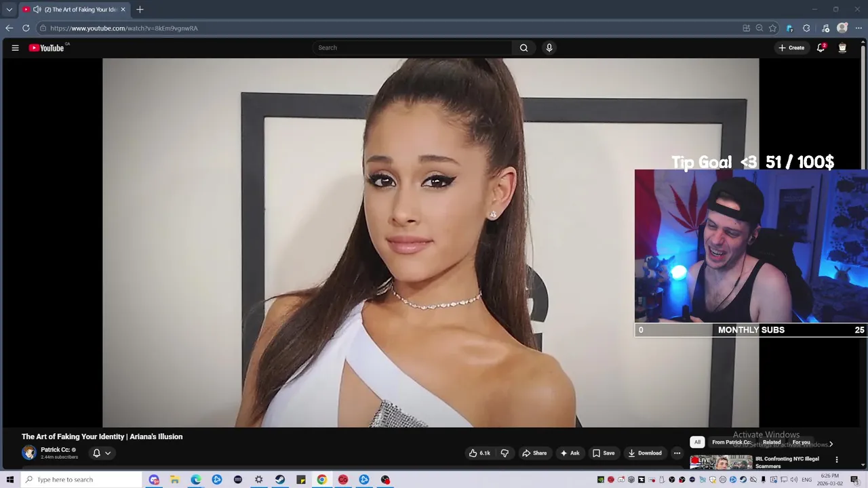Screen dimensions: 868x488
Task: Open Chrome from the taskbar
Action: [x=321, y=480]
